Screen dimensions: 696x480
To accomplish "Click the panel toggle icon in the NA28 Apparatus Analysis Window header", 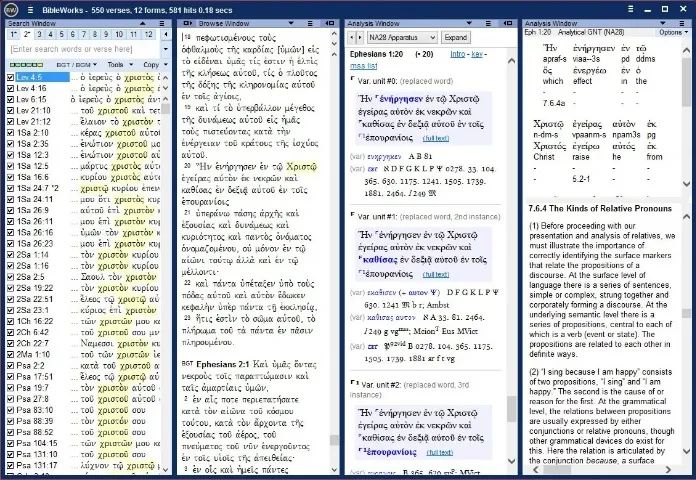I will point(508,23).
